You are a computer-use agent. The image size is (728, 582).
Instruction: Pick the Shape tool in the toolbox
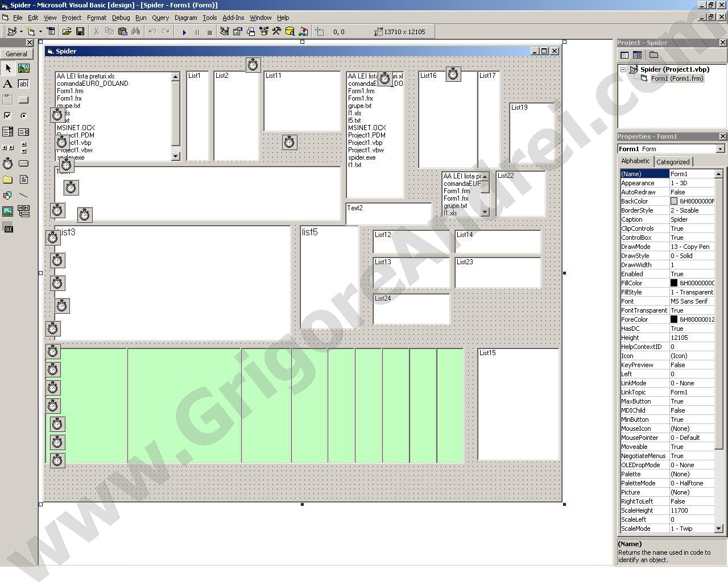(x=8, y=196)
